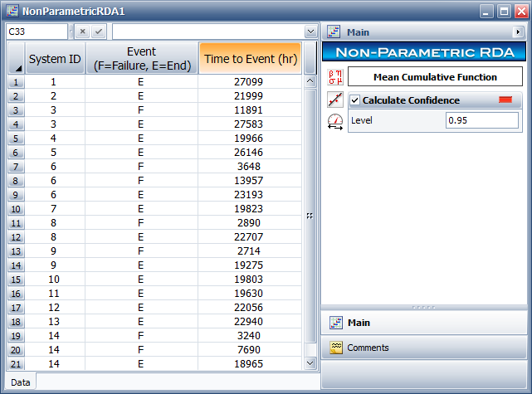Screen dimensions: 532x394
Task: Click the red Calculate Confidence collapse icon
Action: 505,100
